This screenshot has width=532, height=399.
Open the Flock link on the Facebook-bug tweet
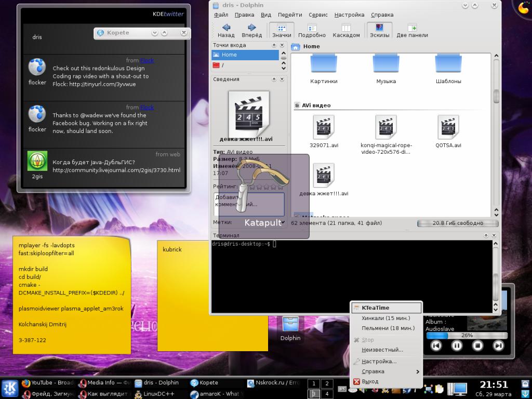coord(147,108)
